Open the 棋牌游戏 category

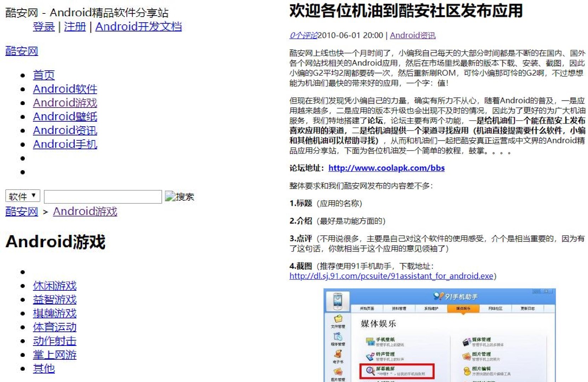coord(55,313)
